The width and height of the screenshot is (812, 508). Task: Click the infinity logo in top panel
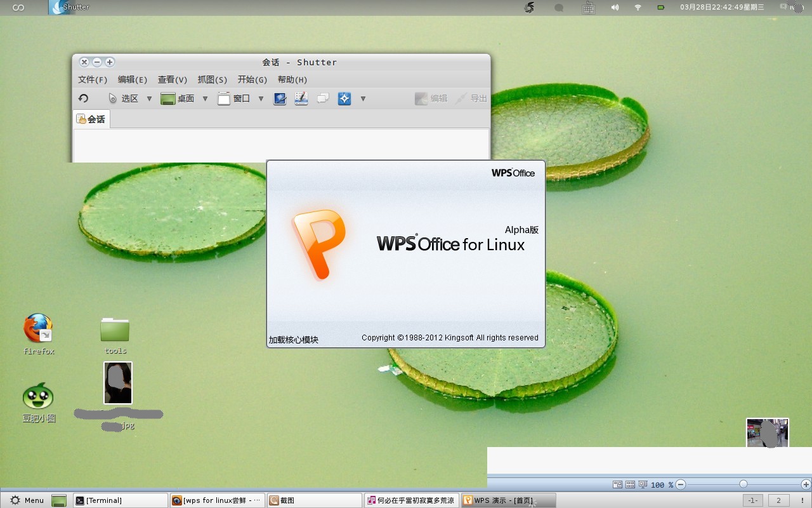18,8
